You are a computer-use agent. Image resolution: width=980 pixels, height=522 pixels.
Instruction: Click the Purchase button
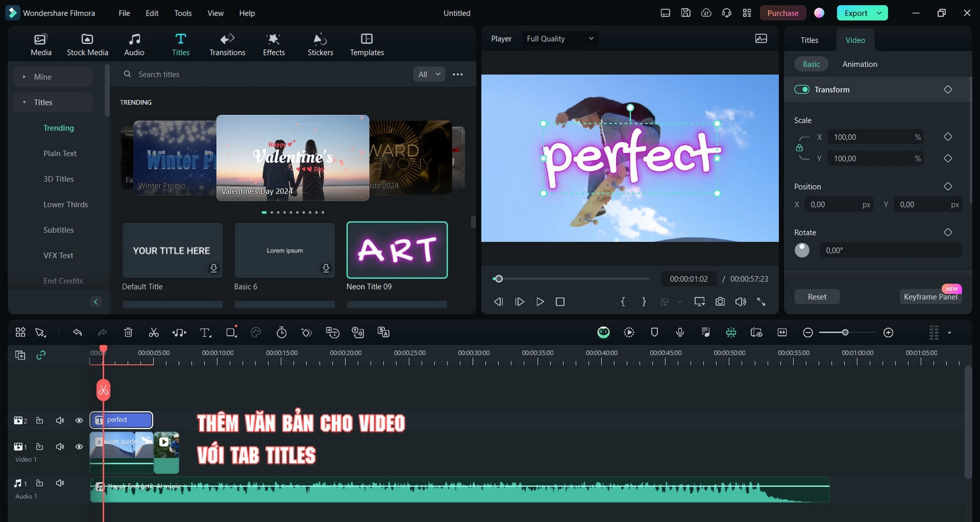(x=782, y=12)
